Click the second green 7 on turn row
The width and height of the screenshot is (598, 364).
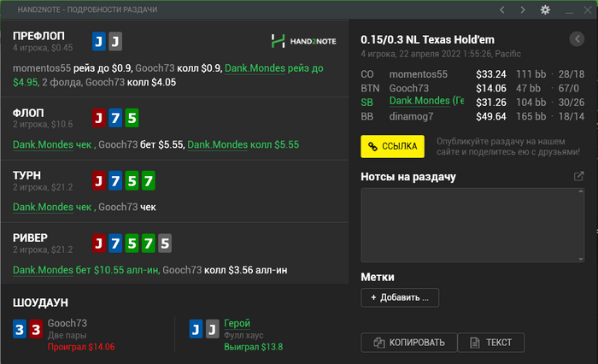click(148, 181)
